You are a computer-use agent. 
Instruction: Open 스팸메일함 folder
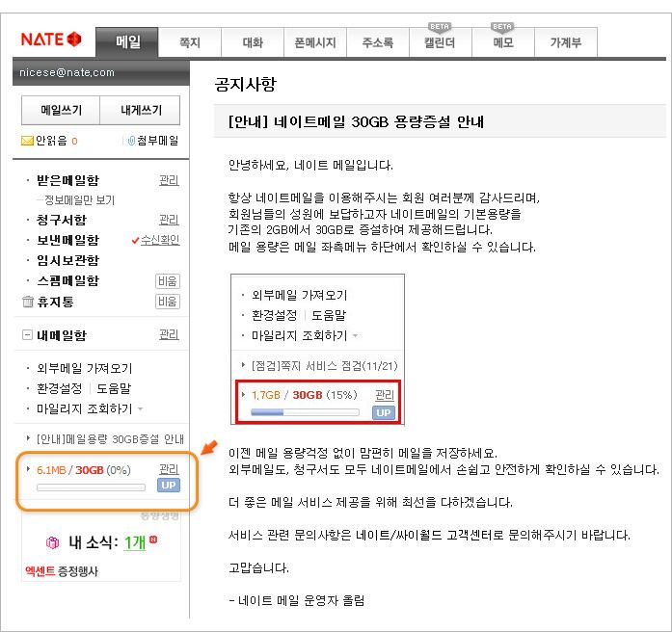point(67,280)
